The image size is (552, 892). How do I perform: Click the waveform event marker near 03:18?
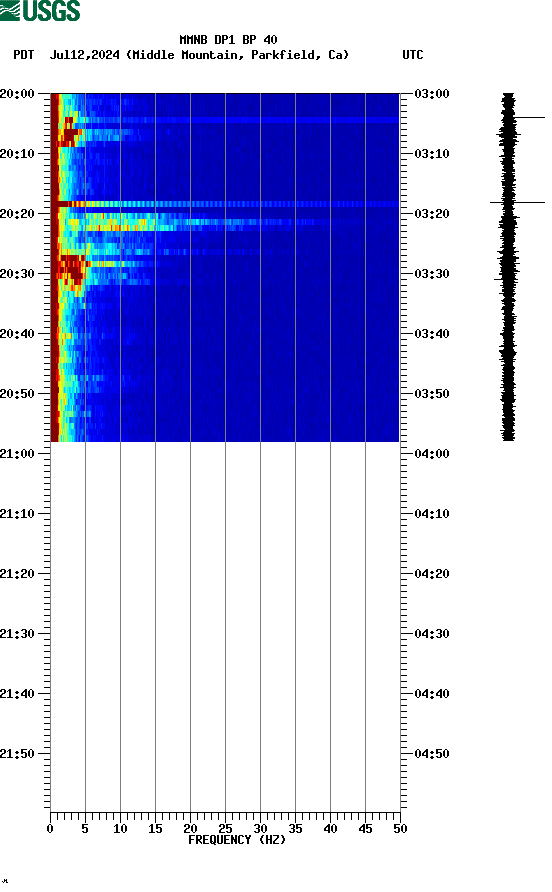click(517, 202)
